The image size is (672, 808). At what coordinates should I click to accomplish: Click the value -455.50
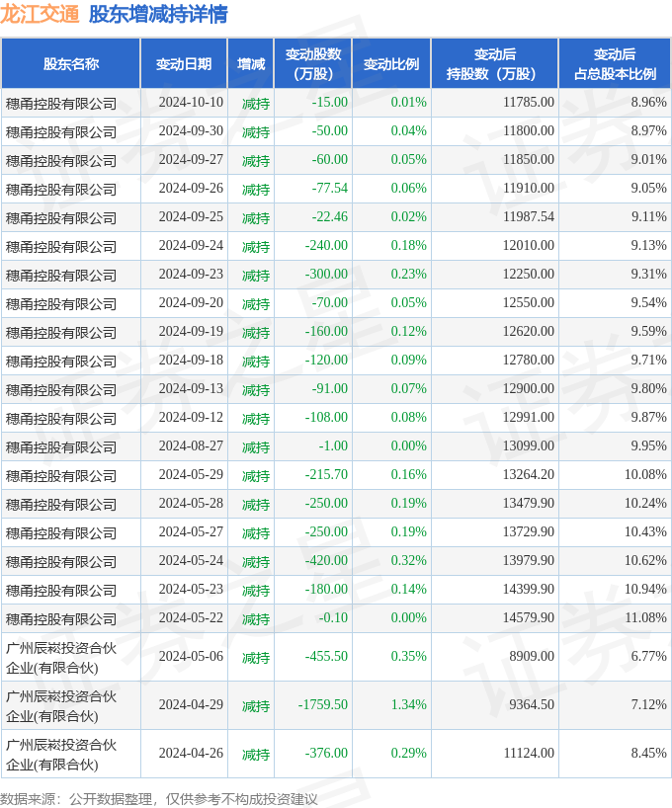[x=326, y=656]
